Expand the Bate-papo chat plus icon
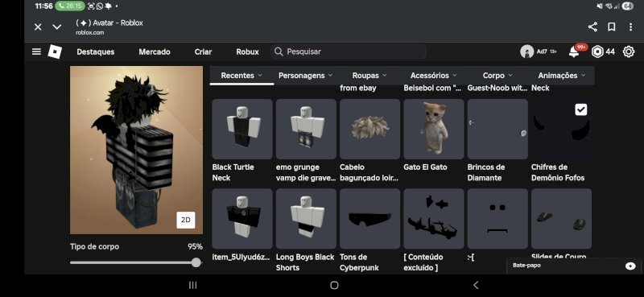Viewport: 644px width, 297px height. tap(630, 266)
